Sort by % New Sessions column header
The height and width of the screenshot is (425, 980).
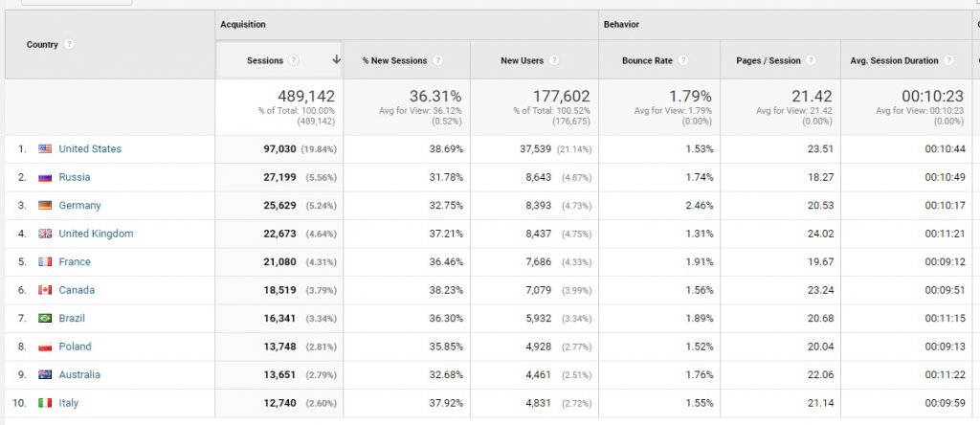click(x=394, y=60)
